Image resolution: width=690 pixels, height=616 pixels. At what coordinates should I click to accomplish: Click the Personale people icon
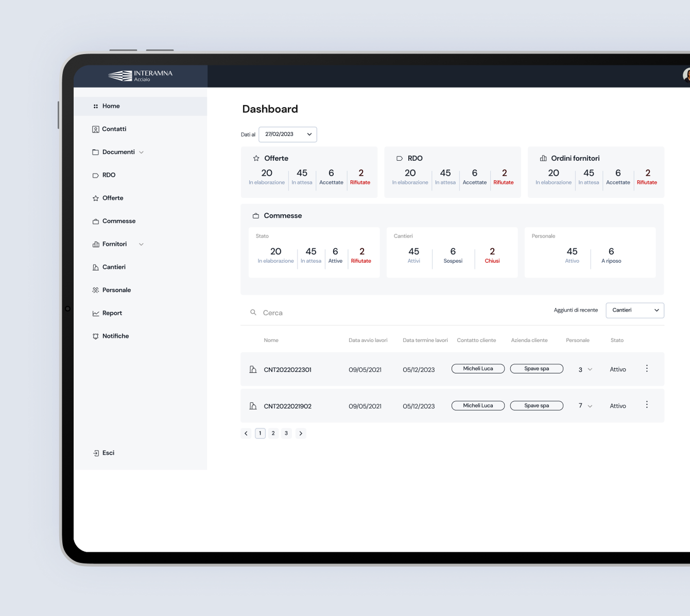point(96,290)
